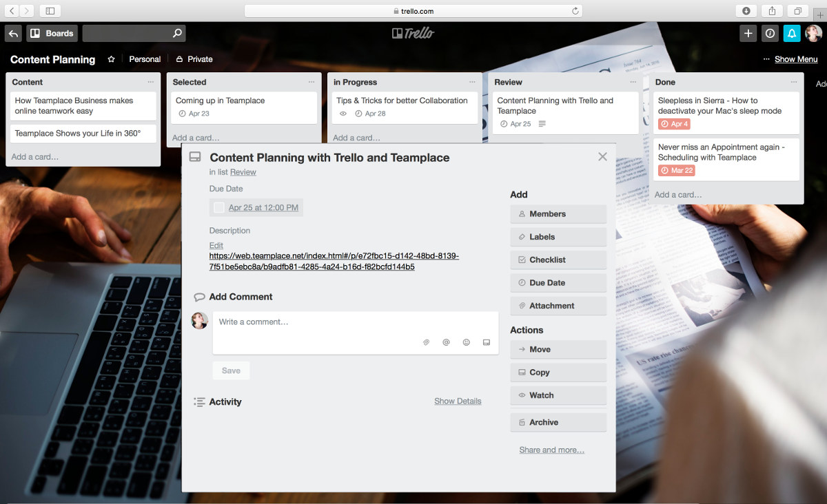Check the due date complete checkbox
Screen dimensions: 827x504
click(219, 207)
